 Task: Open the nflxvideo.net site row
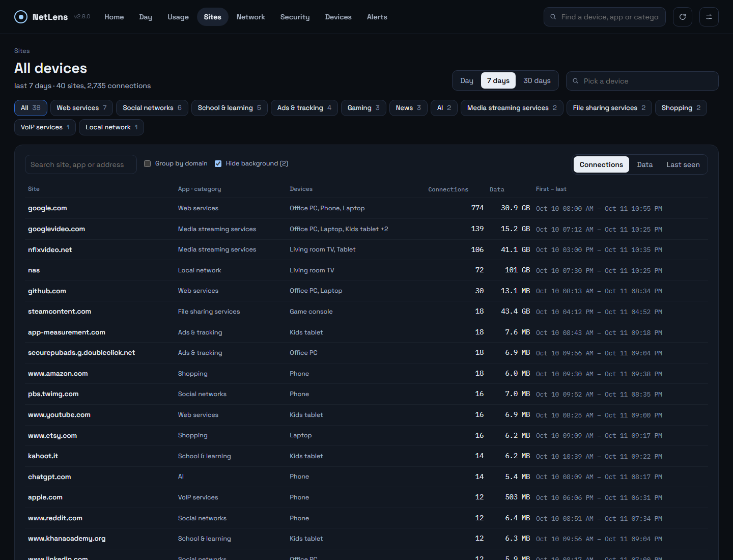pyautogui.click(x=366, y=249)
